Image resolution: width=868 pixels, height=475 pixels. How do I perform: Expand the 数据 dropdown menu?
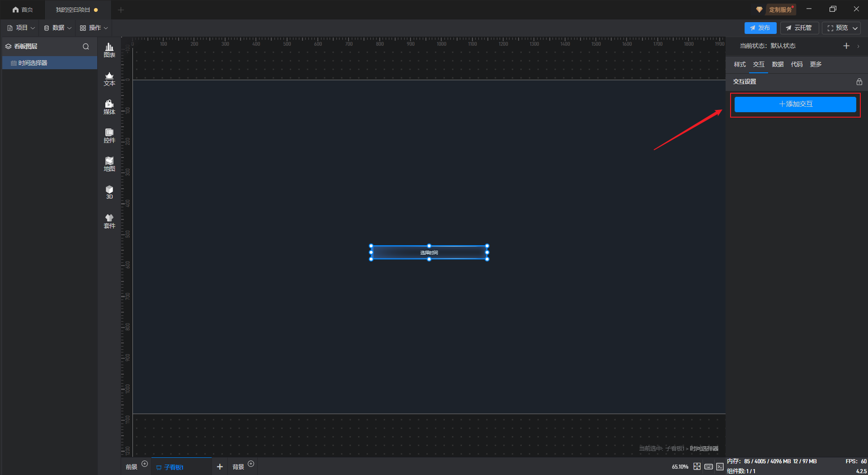[x=57, y=28]
